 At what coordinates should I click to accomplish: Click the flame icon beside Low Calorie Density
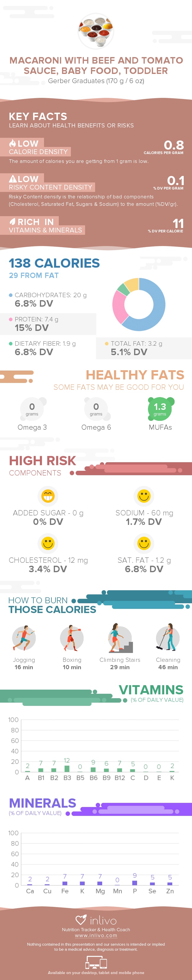[12, 143]
